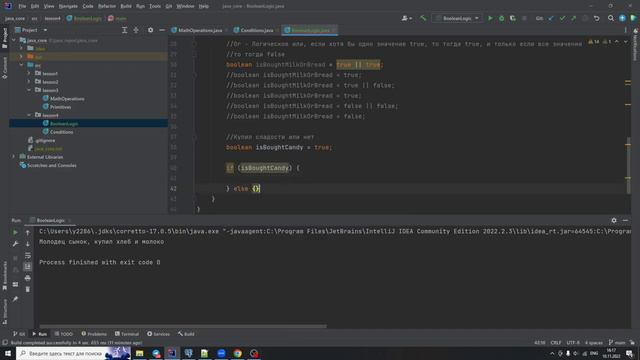
Task: Open the Project view selector dropdown
Action: point(32,30)
